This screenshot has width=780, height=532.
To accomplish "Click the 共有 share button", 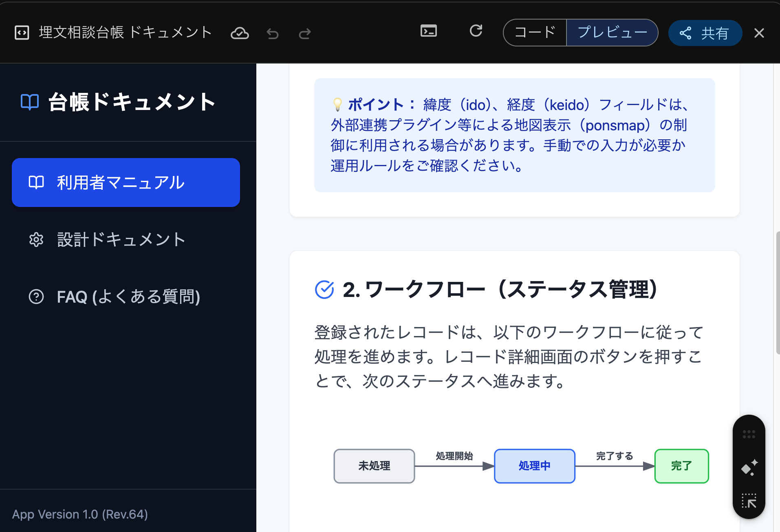I will 705,33.
